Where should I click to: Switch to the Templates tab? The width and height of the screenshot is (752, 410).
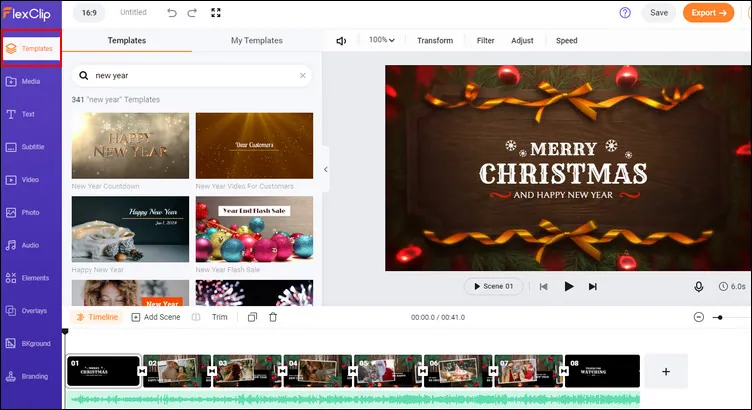(127, 41)
